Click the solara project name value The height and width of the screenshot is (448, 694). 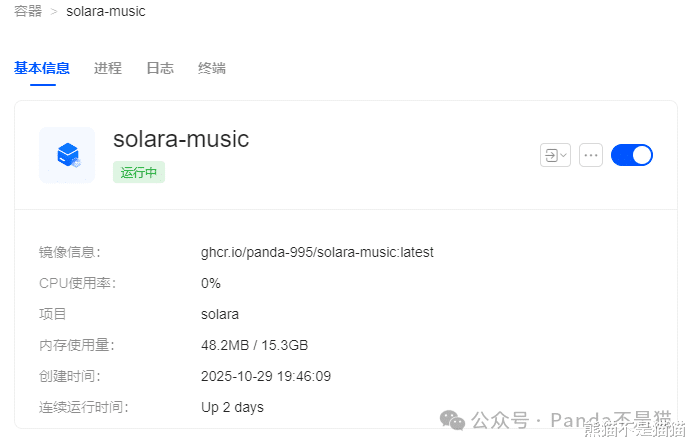220,314
